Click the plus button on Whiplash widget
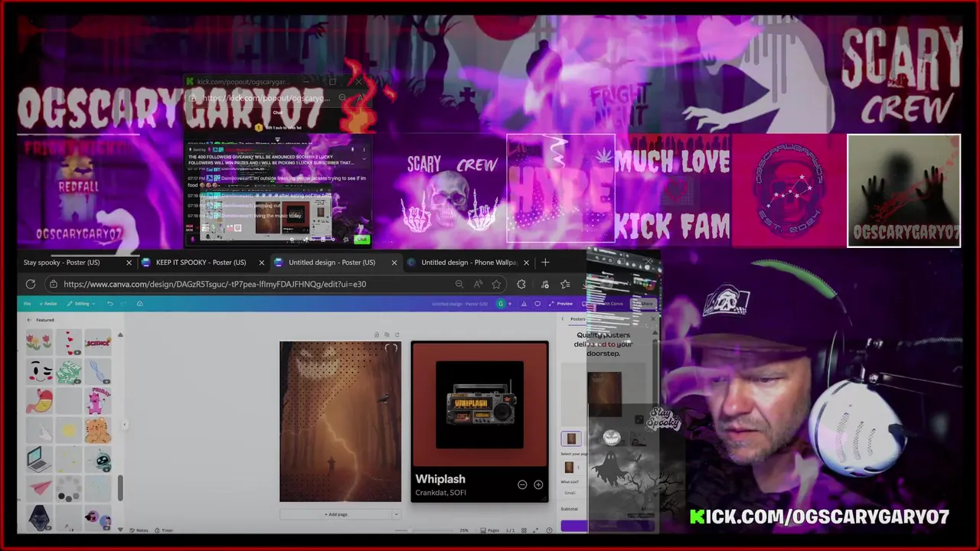 click(x=538, y=484)
